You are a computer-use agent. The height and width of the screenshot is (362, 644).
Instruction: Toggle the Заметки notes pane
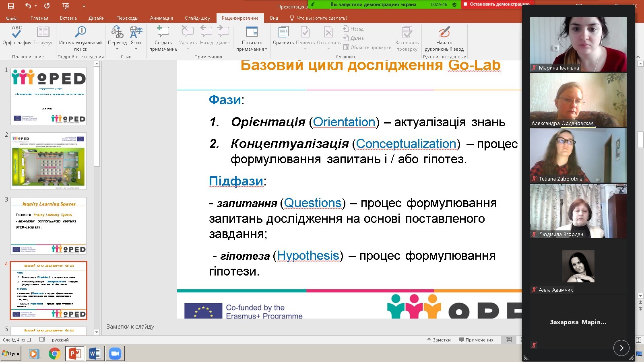(x=439, y=340)
